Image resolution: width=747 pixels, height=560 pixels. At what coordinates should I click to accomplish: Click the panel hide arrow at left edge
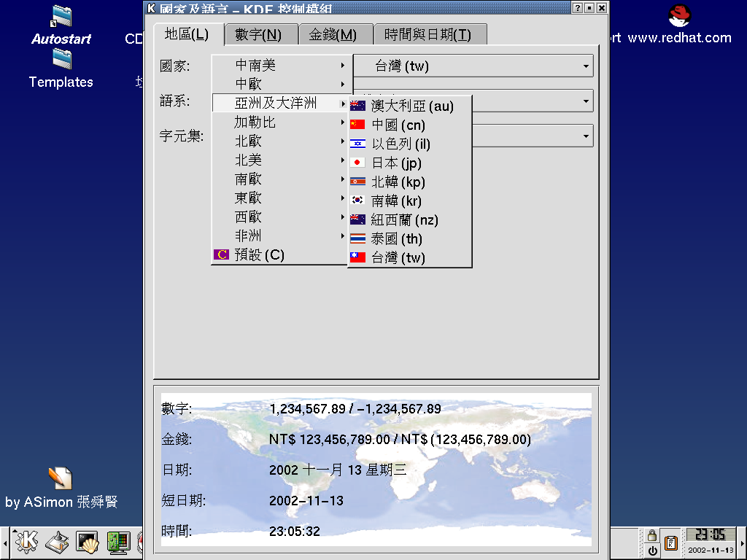(5, 542)
